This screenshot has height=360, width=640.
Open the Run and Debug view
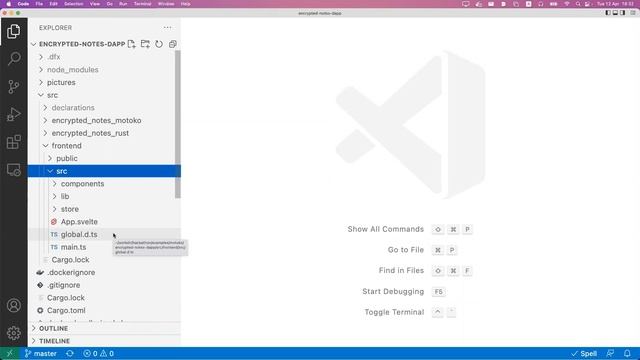(13, 114)
